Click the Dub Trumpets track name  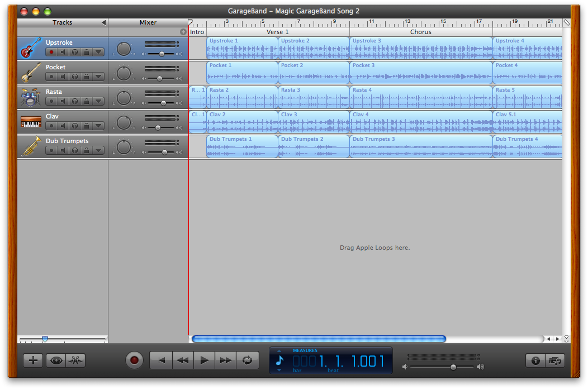coord(67,141)
